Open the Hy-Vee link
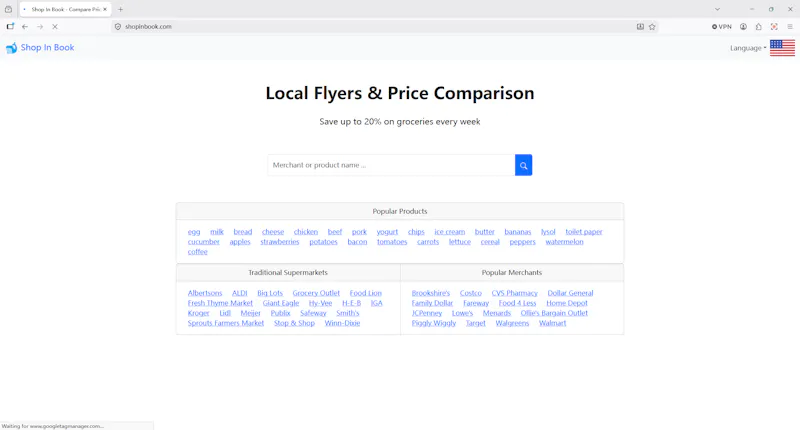 320,303
